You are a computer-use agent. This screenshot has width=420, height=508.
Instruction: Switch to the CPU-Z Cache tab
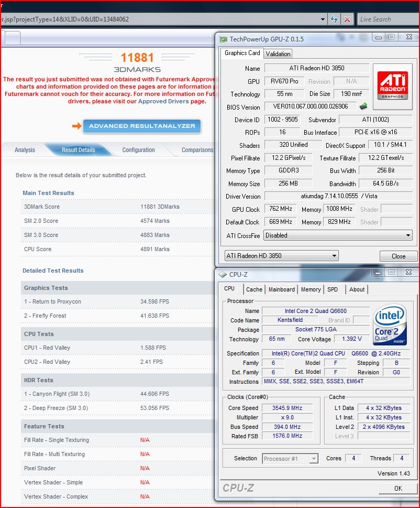[254, 289]
